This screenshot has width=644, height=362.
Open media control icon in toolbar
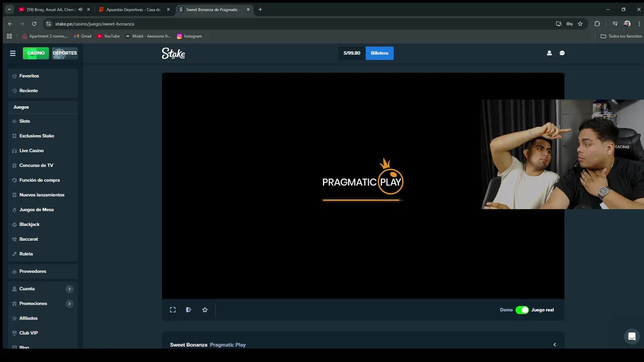615,24
